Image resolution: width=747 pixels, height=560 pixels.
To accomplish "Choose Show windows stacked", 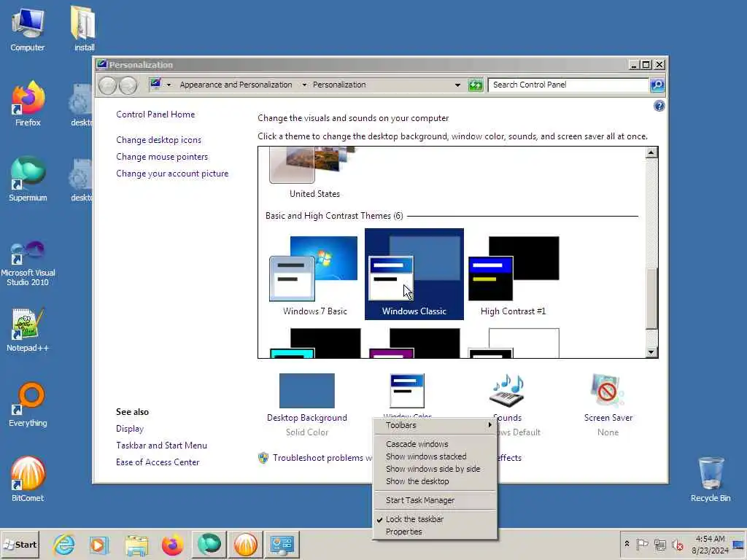I will tap(435, 456).
